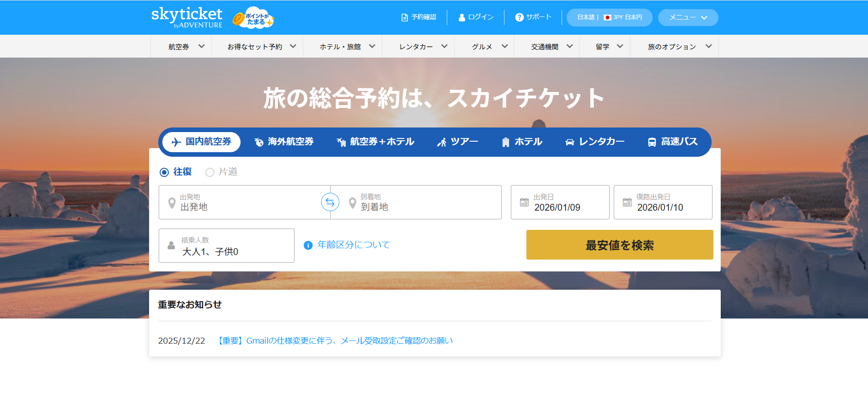Viewport: 868px width, 393px height.
Task: Switch to the 高速バス tab
Action: pos(673,142)
